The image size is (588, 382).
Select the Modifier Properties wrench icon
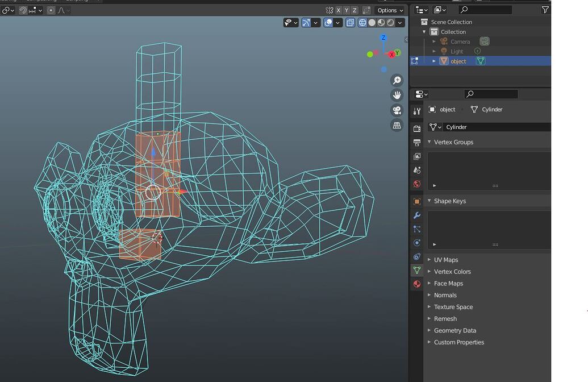tap(416, 215)
